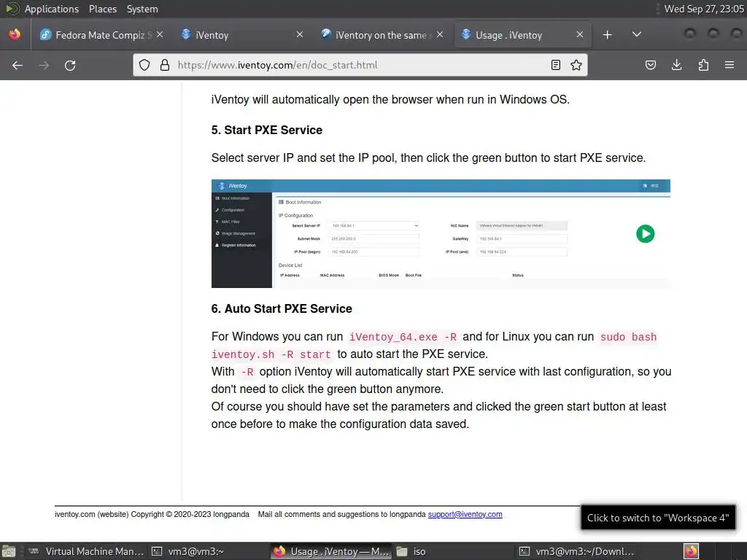Click the support@iventoy.com email link
This screenshot has height=560, width=747.
(465, 514)
